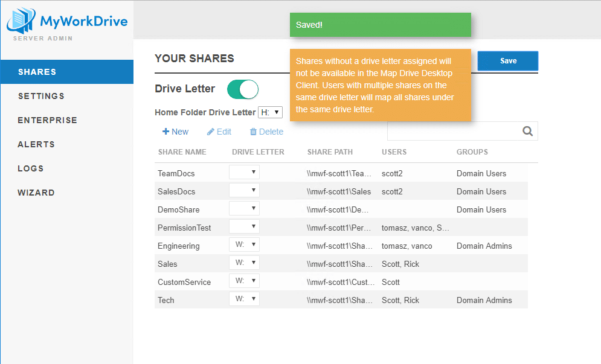Screen dimensions: 601x364
Task: Toggle the Drive Letter switch off
Action: 243,89
